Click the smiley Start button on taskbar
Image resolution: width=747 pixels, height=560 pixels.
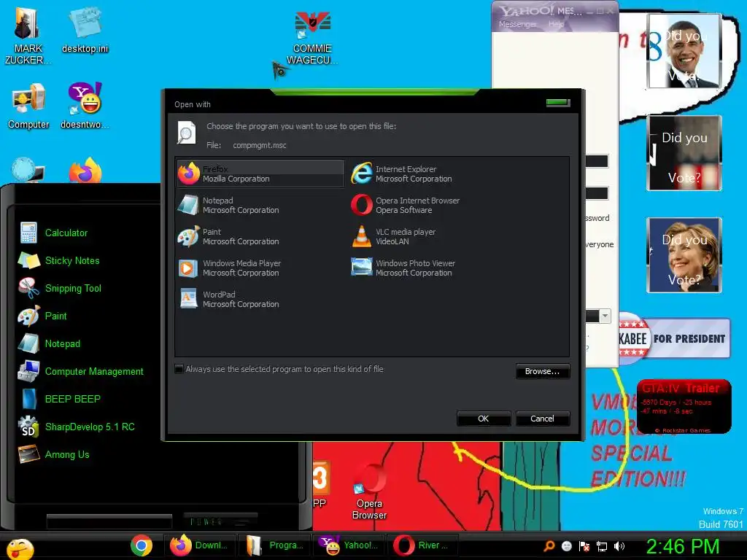20,548
